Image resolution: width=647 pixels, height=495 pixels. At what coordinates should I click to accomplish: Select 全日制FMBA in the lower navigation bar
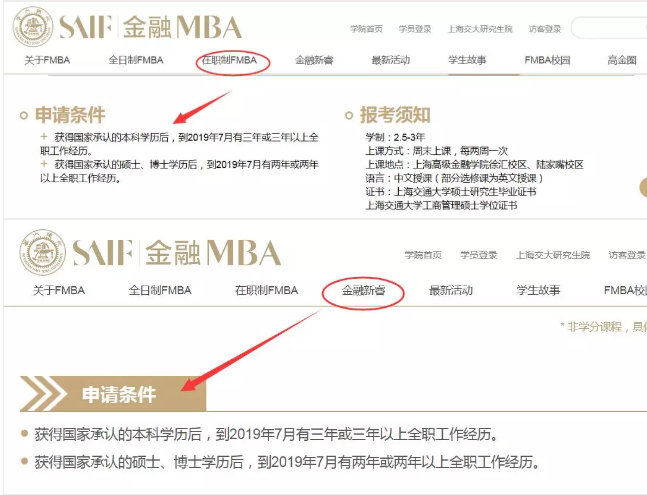pyautogui.click(x=160, y=291)
